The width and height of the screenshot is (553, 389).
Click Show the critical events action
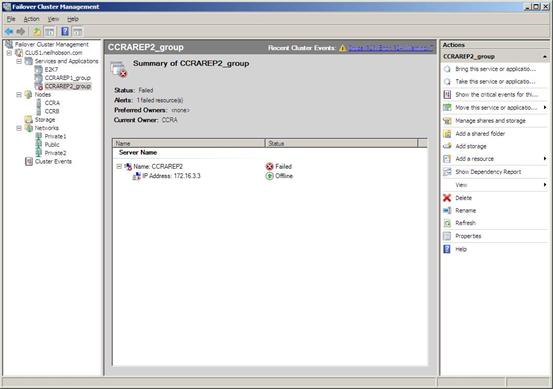coord(497,95)
